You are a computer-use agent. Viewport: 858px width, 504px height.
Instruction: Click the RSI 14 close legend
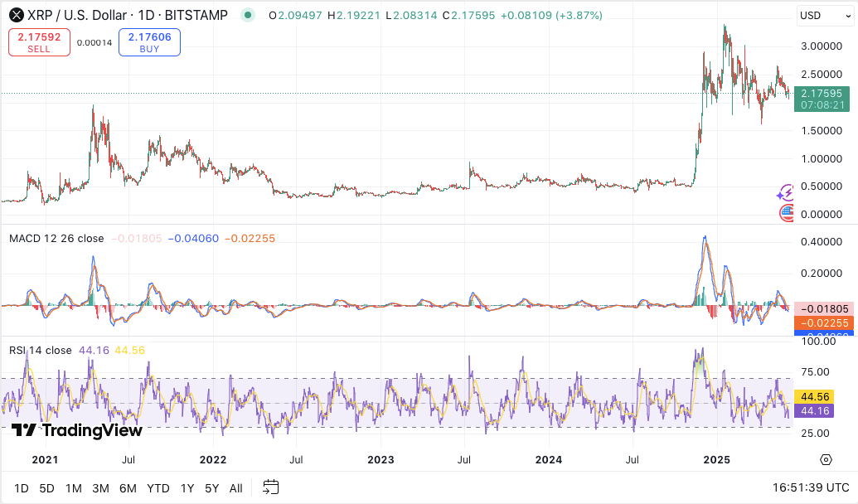click(x=40, y=351)
